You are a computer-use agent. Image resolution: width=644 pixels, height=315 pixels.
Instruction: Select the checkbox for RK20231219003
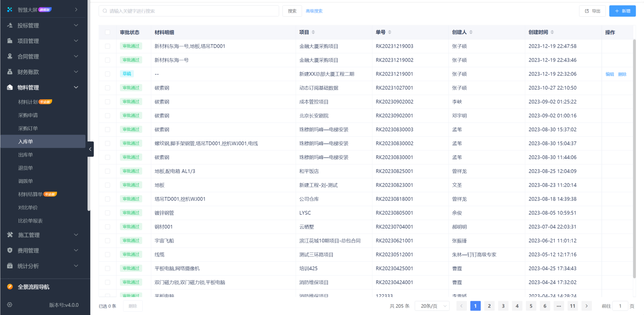[107, 46]
